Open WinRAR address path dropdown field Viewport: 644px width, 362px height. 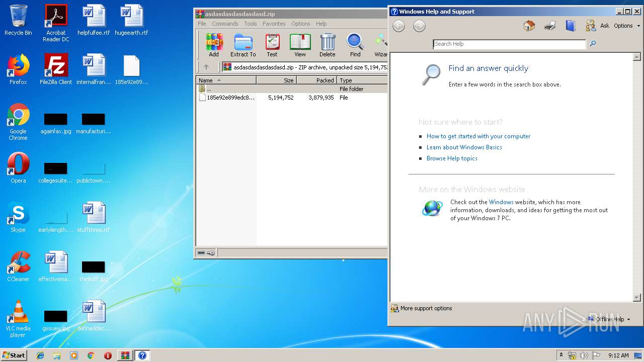click(305, 67)
